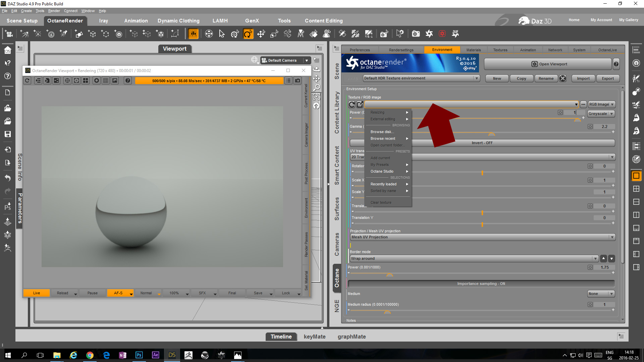Click the refresh render icon in viewport toolbar

click(27, 80)
